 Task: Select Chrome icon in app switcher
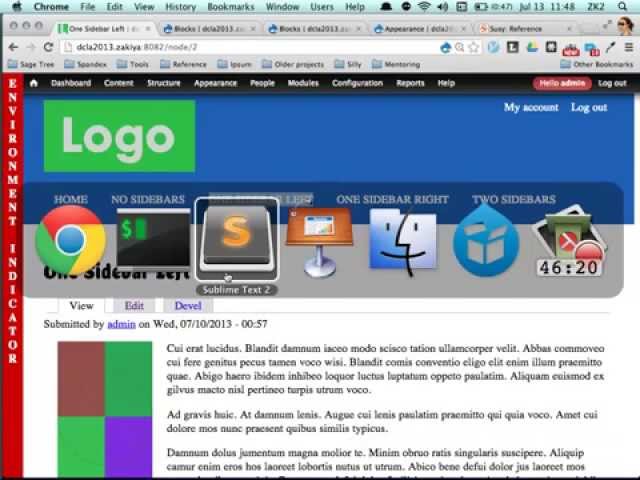71,240
